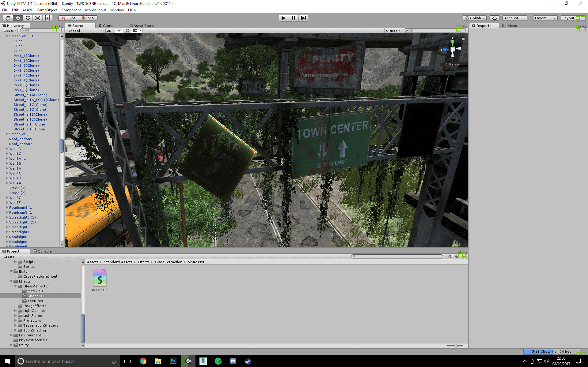
Task: Click the scene orientation gizmo cube
Action: 453,49
